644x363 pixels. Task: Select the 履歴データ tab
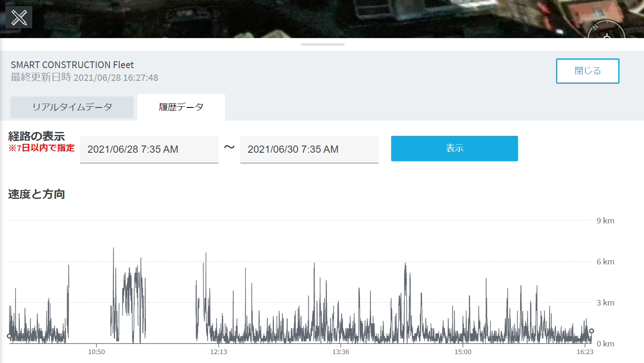pyautogui.click(x=181, y=107)
